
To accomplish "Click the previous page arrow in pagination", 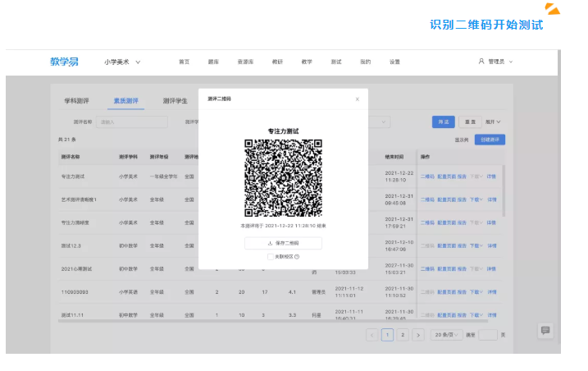I will tap(372, 335).
